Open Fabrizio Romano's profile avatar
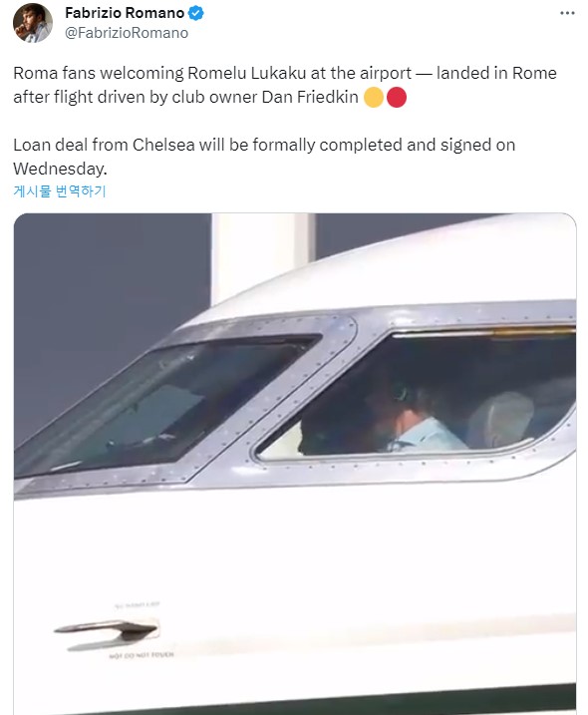The image size is (588, 715). [32, 23]
